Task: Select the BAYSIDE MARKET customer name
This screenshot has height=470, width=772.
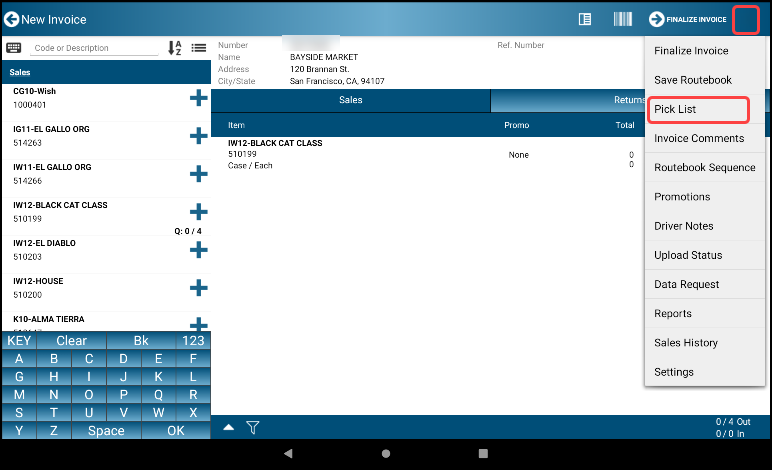Action: coord(324,57)
